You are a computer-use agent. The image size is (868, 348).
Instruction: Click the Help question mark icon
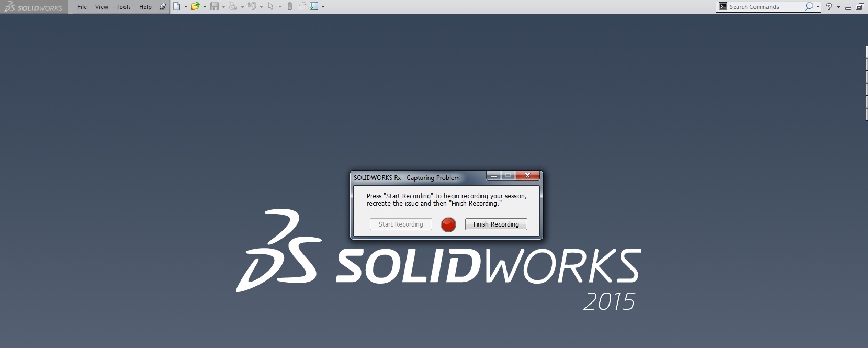coord(829,7)
